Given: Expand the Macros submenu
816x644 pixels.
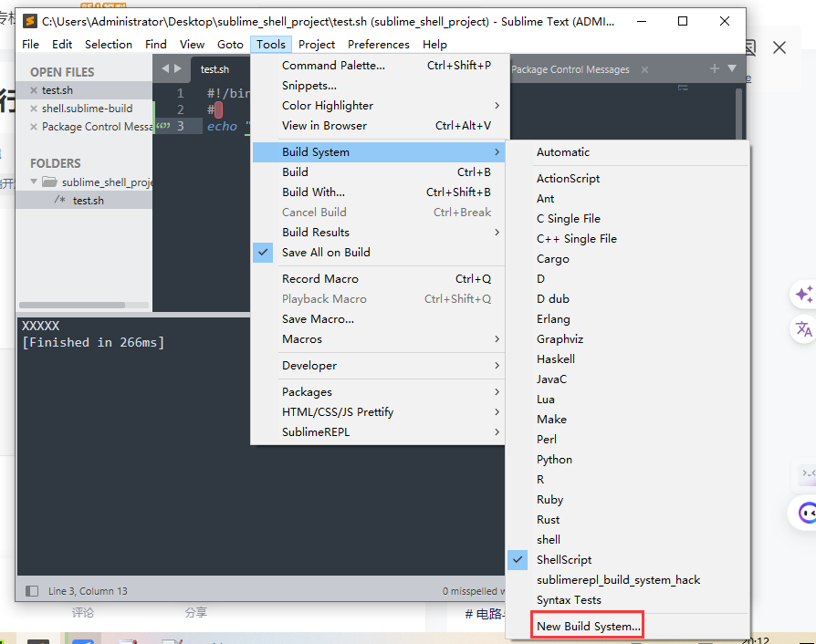Looking at the screenshot, I should click(x=379, y=339).
